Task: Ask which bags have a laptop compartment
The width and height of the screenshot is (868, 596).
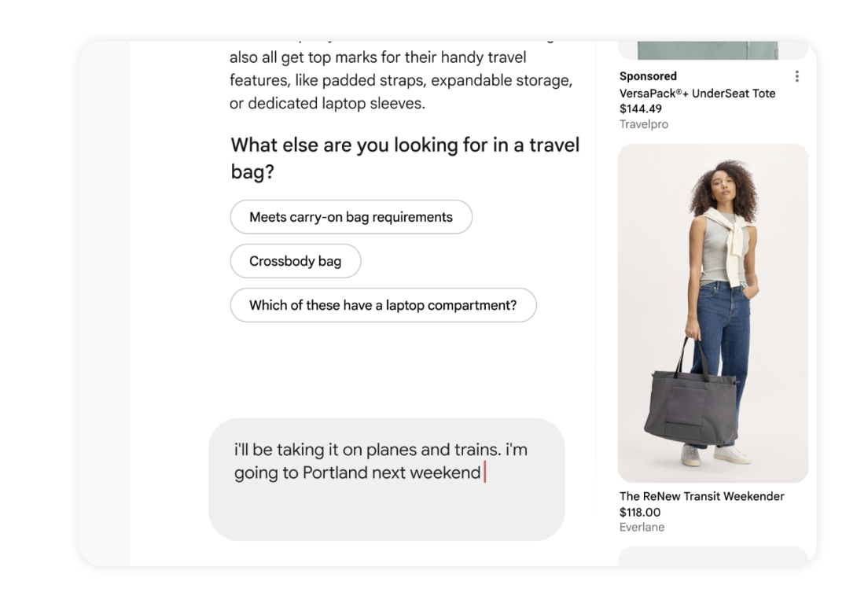Action: (x=383, y=305)
